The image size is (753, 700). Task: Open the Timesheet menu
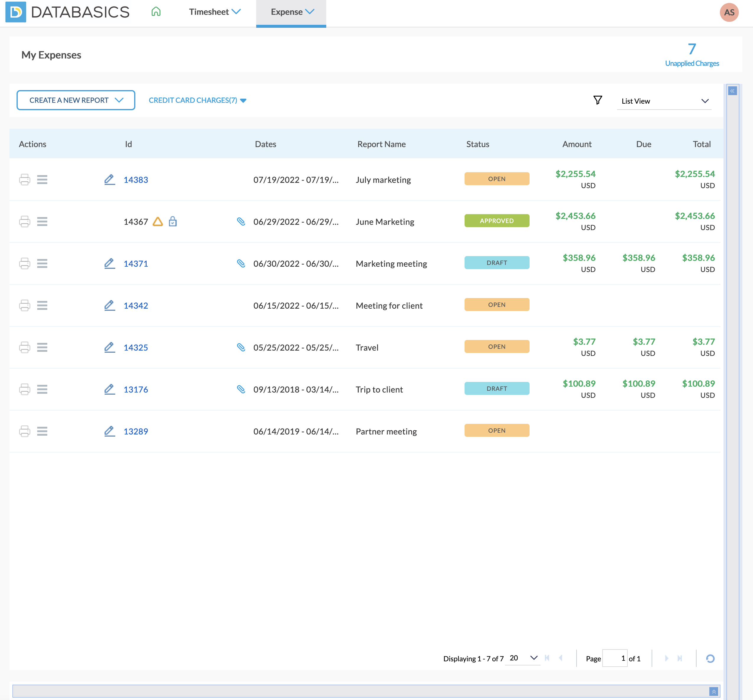[214, 12]
